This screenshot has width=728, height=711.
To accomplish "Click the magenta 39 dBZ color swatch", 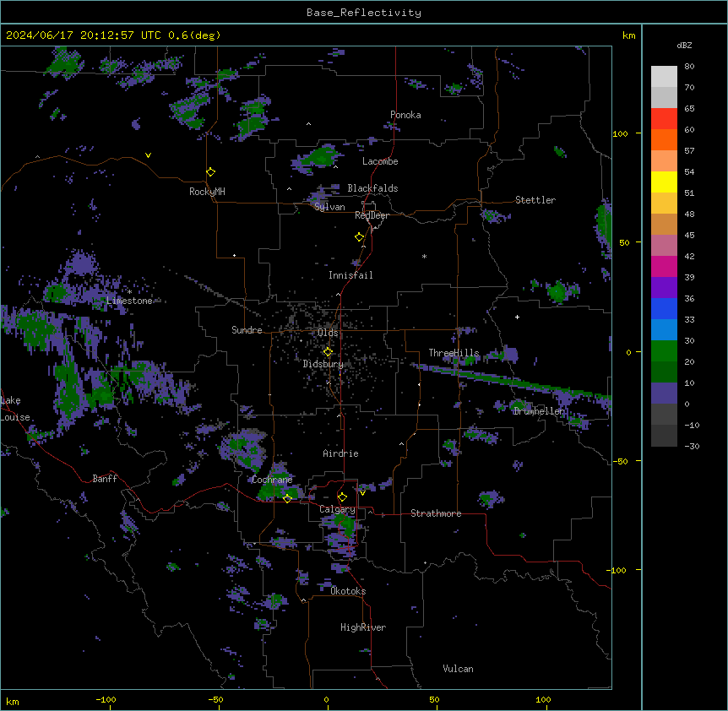I will click(x=664, y=266).
